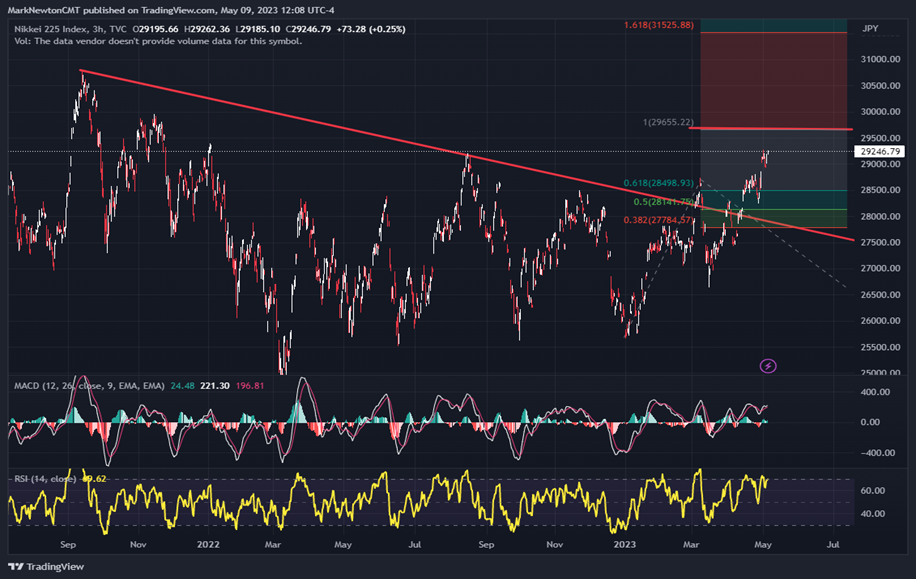This screenshot has width=916, height=579.
Task: Open the JPY currency selector
Action: point(870,29)
